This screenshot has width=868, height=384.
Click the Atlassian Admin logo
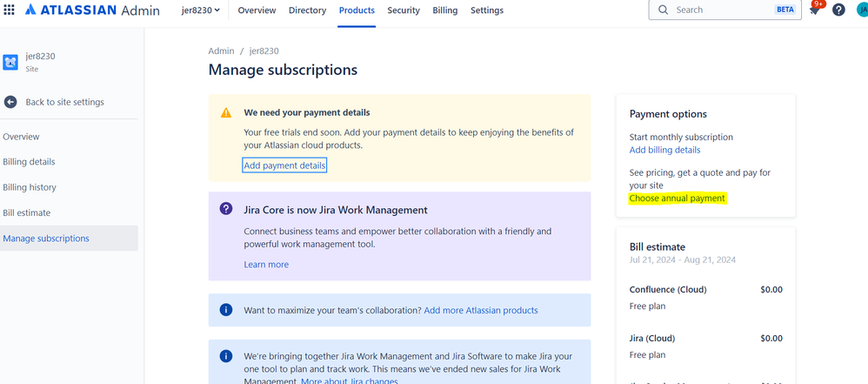click(92, 10)
